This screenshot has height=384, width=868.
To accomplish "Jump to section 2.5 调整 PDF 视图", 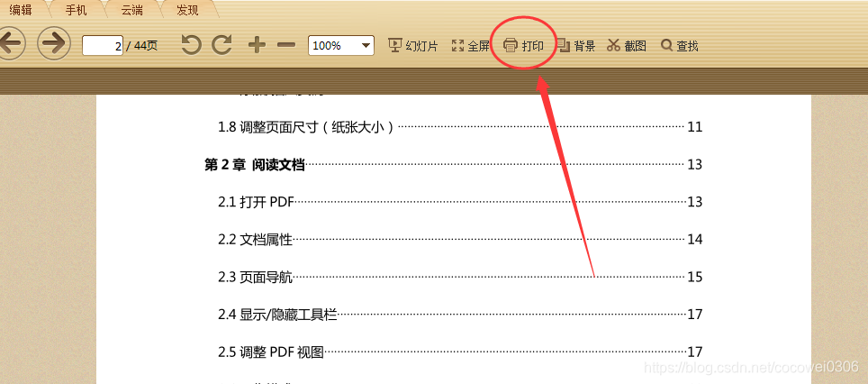I will [460, 352].
